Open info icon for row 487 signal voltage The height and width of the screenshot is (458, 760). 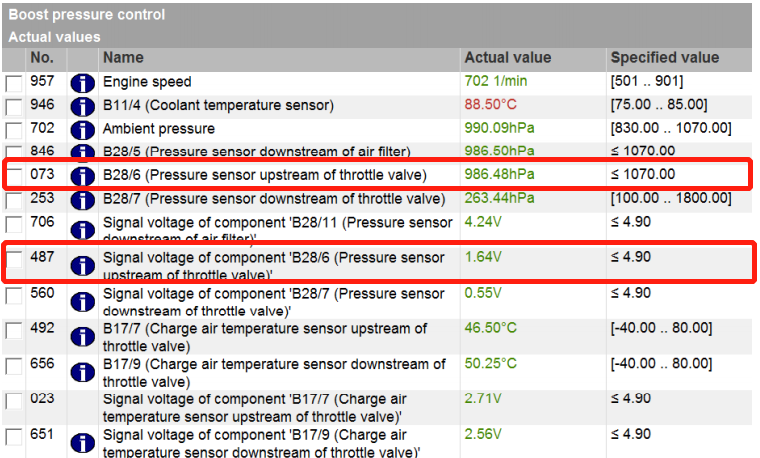pos(82,265)
